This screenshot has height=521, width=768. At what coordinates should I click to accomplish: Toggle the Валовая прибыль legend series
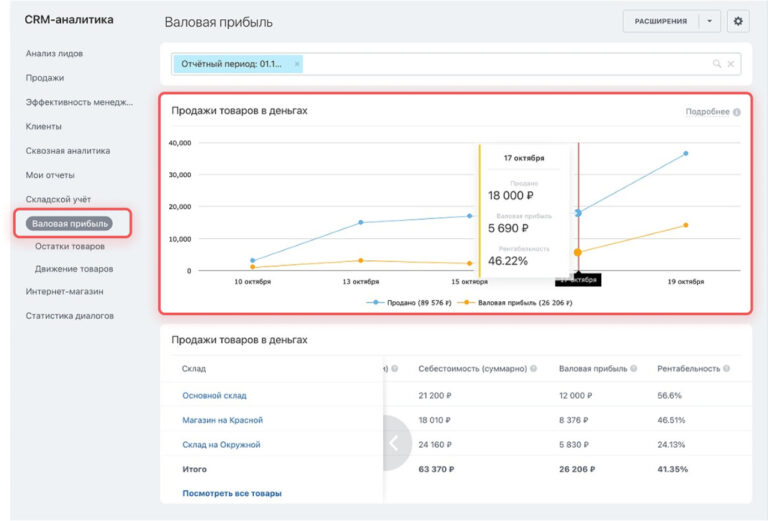[x=515, y=303]
